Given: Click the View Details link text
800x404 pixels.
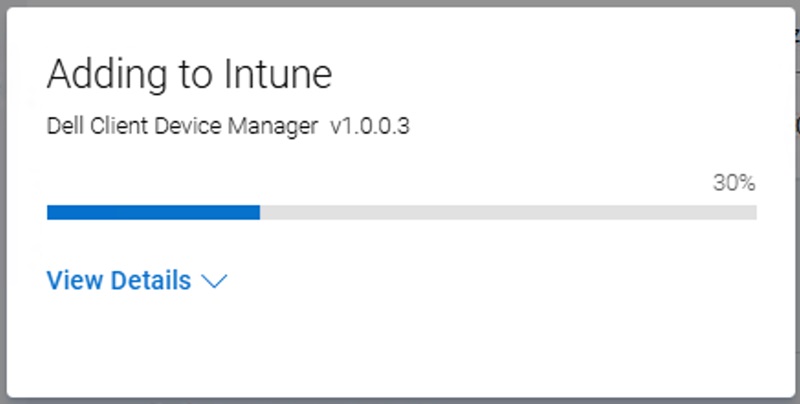Looking at the screenshot, I should click(119, 281).
